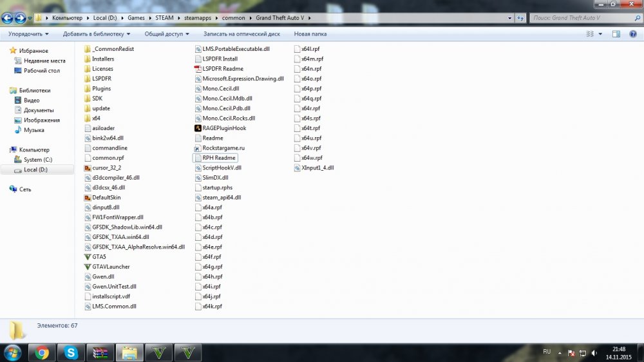Select the Plugins folder icon
This screenshot has width=644, height=362.
tap(88, 88)
